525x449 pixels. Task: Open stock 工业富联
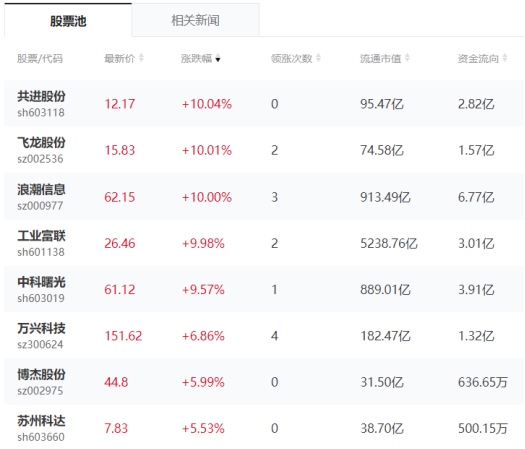click(x=41, y=236)
